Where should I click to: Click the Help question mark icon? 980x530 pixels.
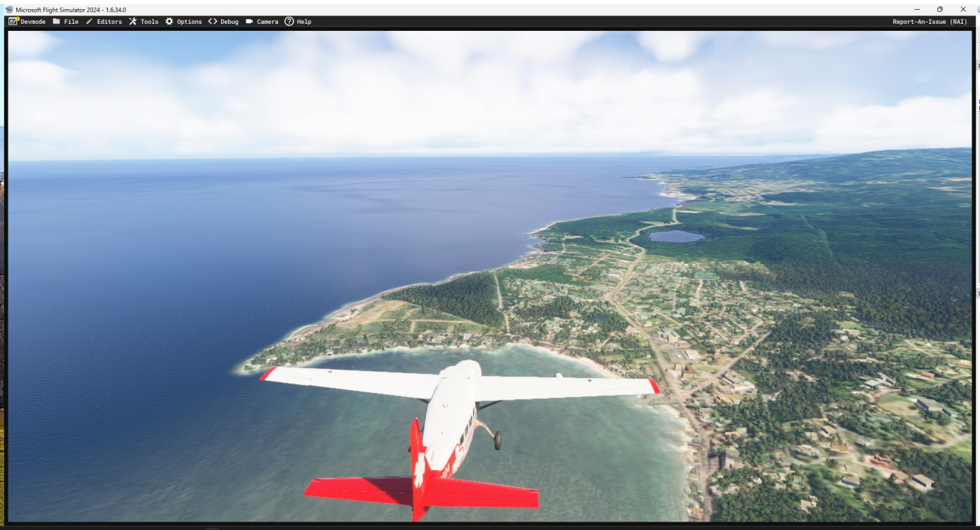(x=289, y=22)
